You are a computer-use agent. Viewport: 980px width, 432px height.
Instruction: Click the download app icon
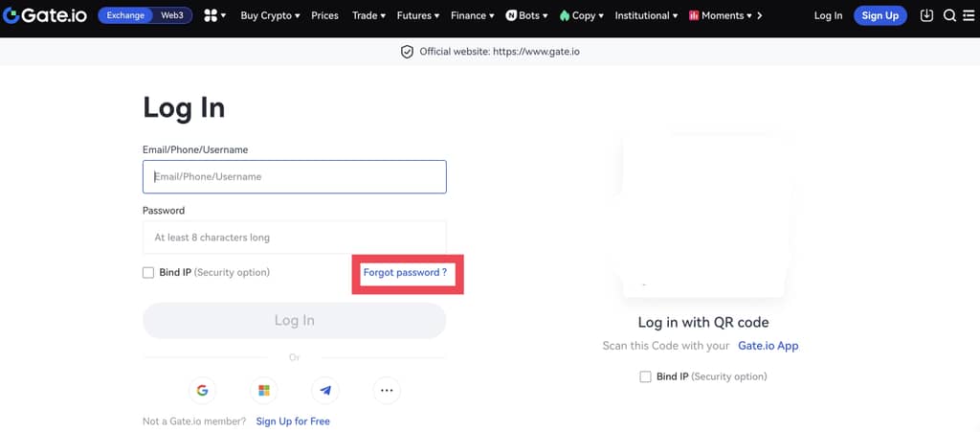coord(925,15)
